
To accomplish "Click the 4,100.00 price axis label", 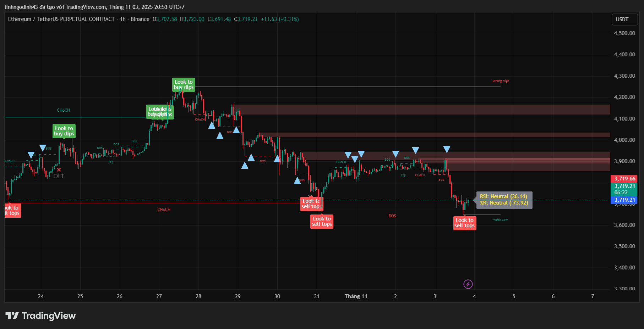I will (624, 119).
